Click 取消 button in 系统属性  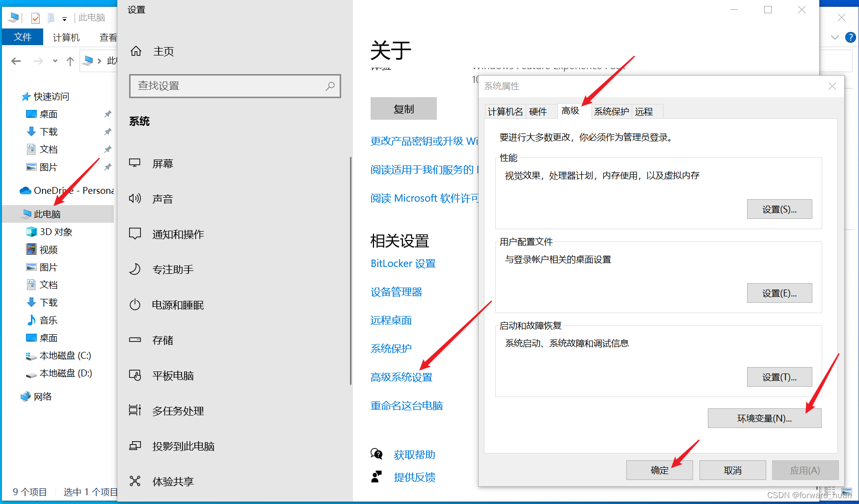click(732, 470)
